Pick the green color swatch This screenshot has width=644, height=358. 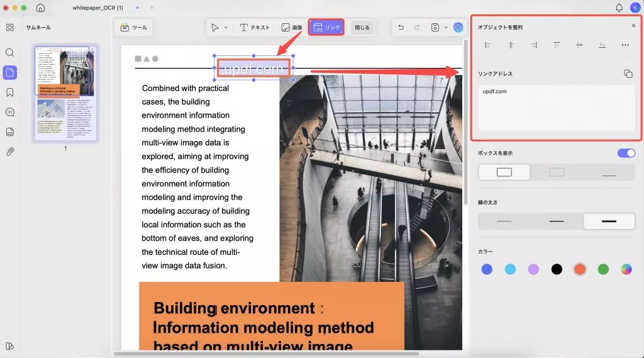[603, 269]
